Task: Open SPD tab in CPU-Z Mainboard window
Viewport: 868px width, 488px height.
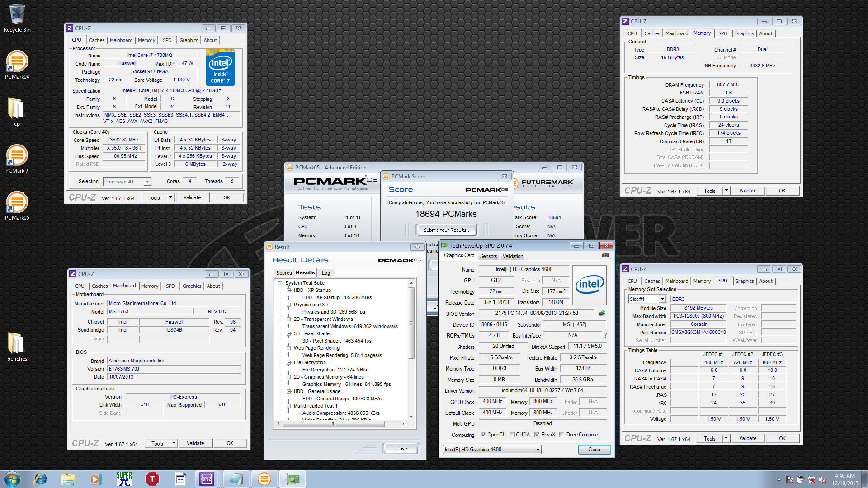Action: tap(170, 286)
